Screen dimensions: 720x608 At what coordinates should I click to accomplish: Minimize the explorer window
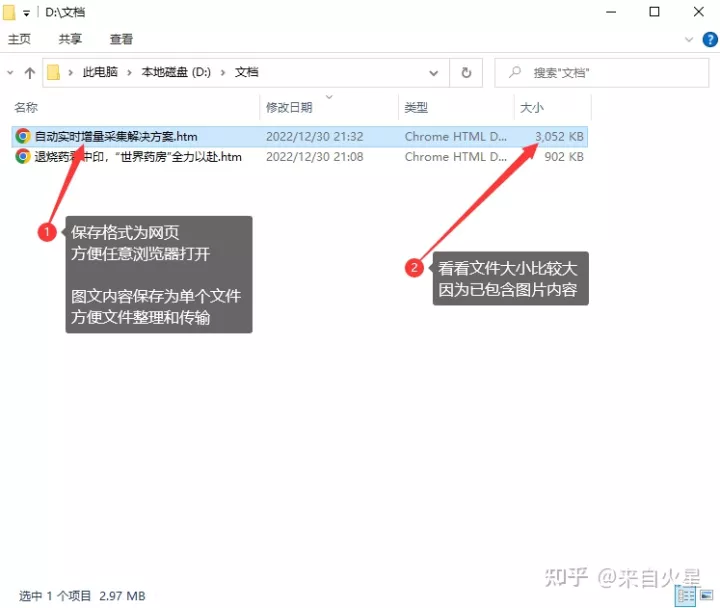point(611,12)
